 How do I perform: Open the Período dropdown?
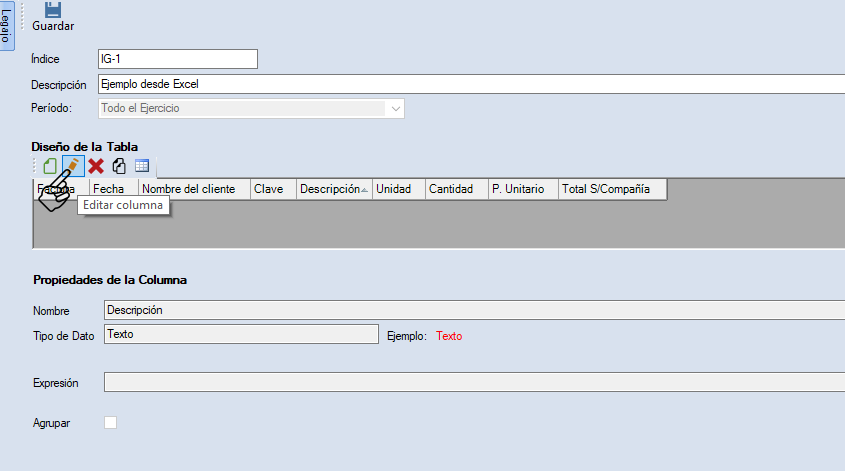(396, 108)
